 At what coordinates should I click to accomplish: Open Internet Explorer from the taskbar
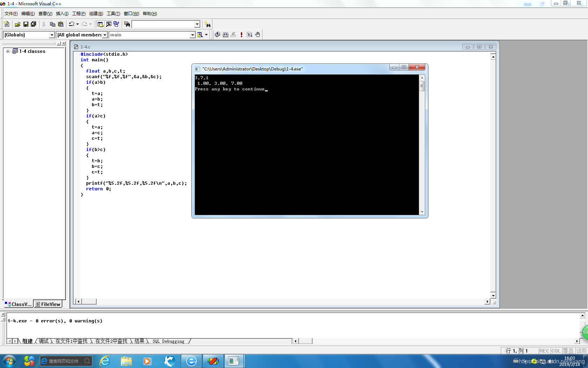(105, 361)
